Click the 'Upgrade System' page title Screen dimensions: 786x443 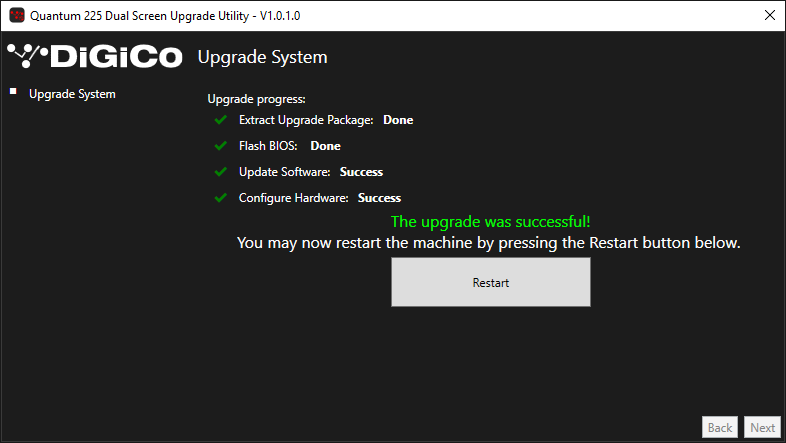[x=263, y=57]
